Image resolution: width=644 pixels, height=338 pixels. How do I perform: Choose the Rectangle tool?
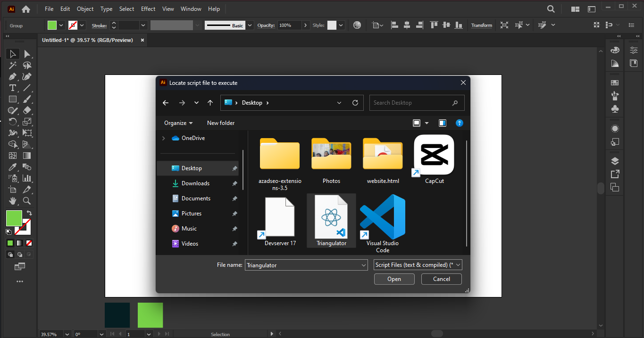12,99
